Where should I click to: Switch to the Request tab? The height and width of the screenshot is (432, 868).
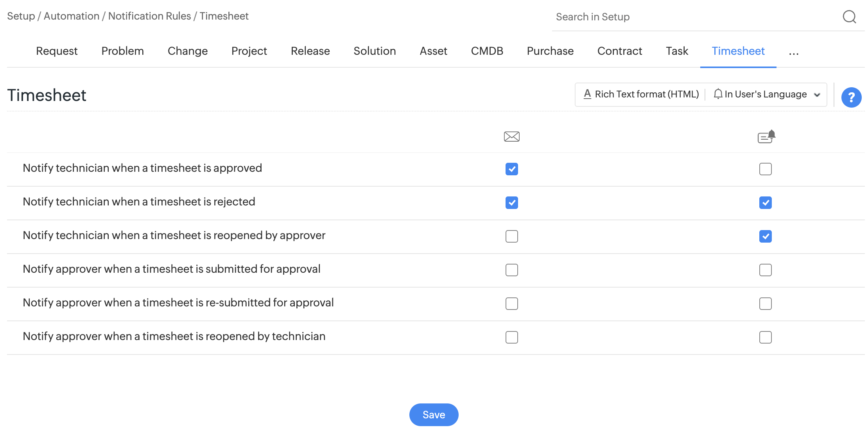[57, 51]
